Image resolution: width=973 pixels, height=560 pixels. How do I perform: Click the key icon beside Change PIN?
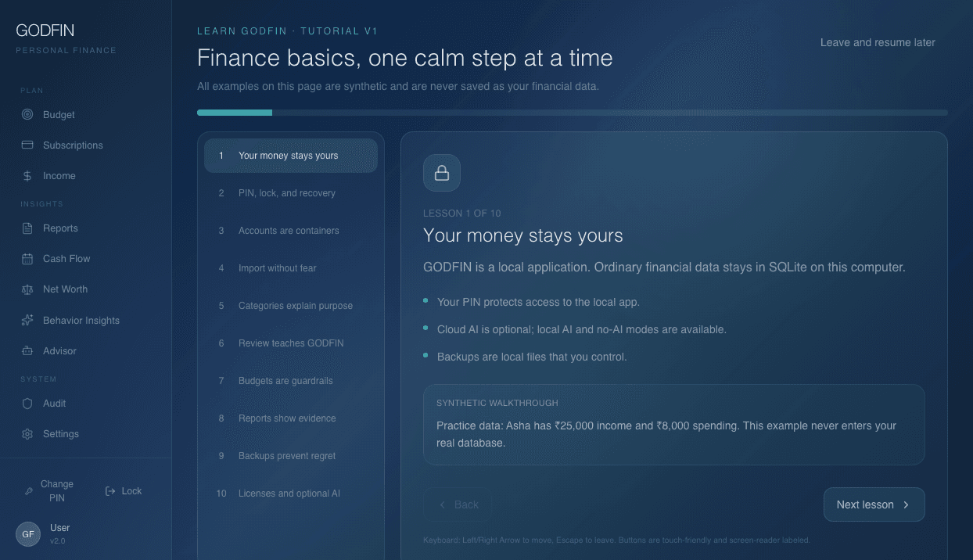coord(29,491)
